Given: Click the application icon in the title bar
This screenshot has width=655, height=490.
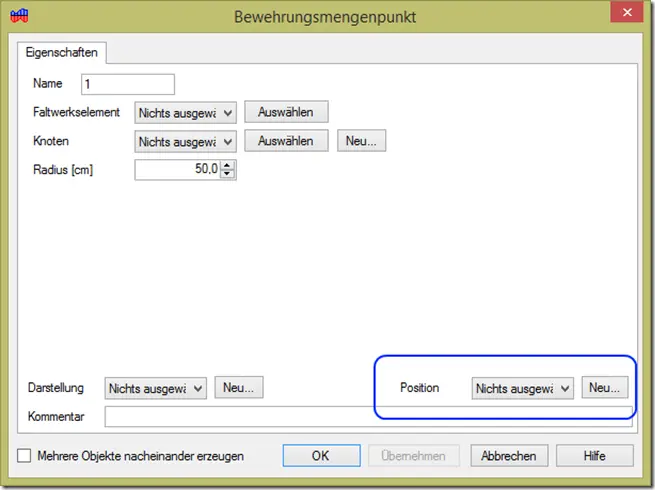Looking at the screenshot, I should point(19,16).
